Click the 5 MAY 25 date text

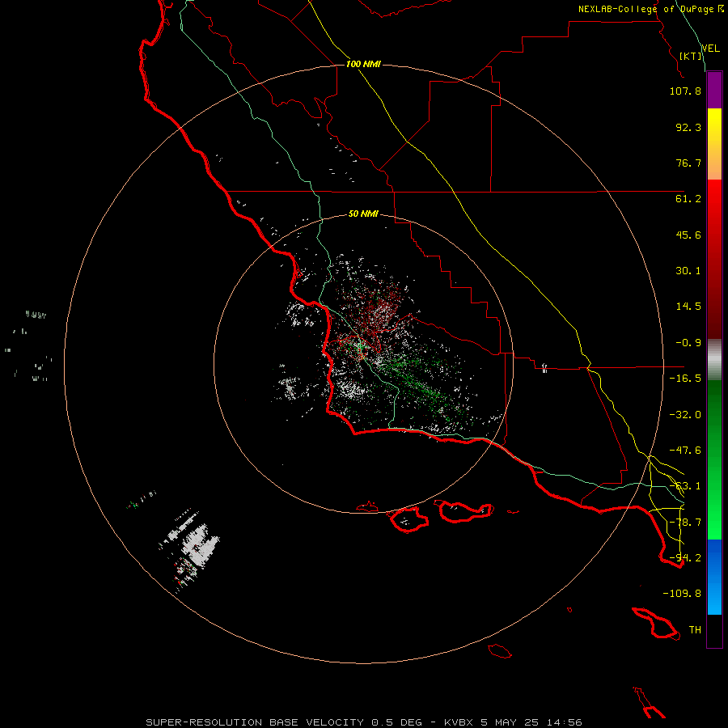pos(510,722)
